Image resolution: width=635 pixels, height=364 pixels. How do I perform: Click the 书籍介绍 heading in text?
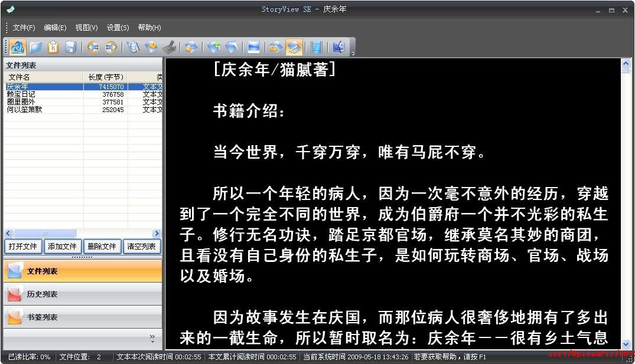click(x=249, y=111)
